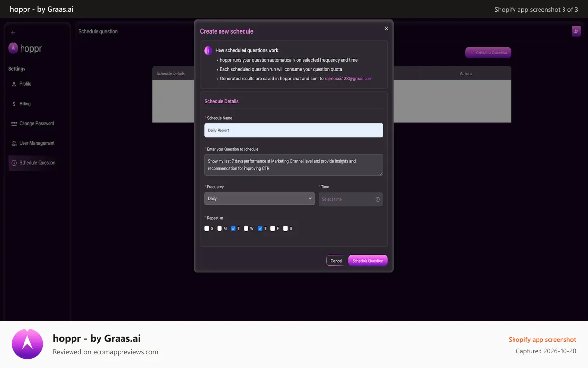Click the dollar sign icon next to Billing
588x368 pixels.
[x=14, y=104]
